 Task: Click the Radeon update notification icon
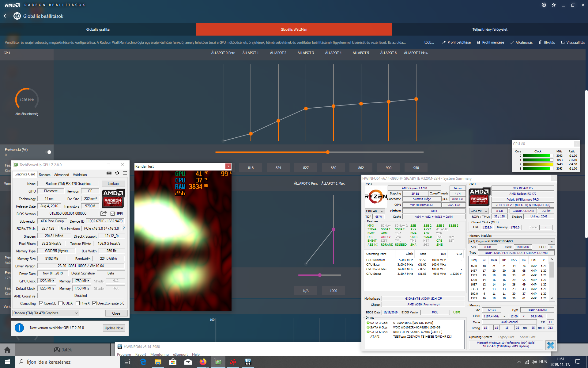[544, 5]
